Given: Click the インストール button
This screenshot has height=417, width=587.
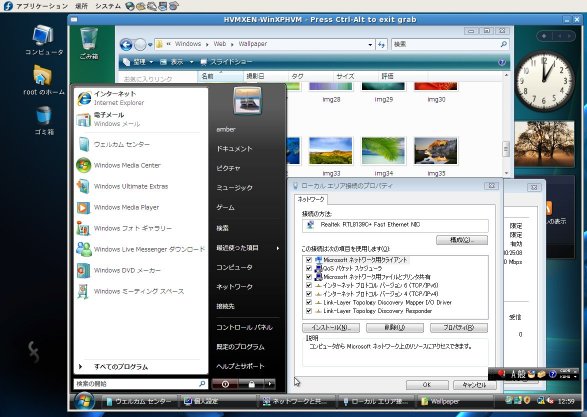Looking at the screenshot, I should (x=331, y=328).
